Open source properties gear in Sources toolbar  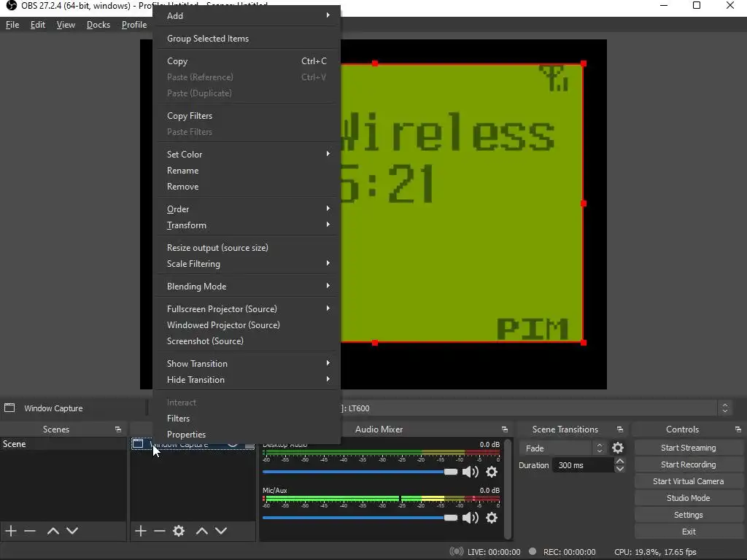click(179, 531)
